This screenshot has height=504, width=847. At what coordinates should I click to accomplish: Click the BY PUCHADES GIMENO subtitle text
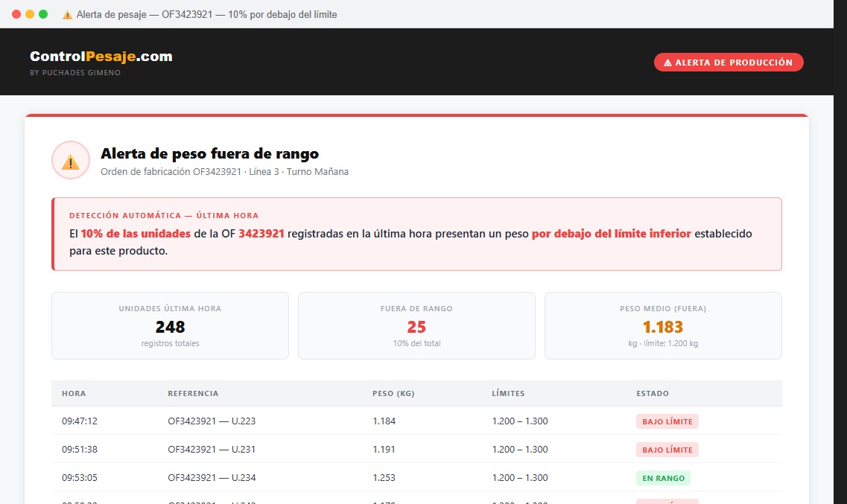(75, 72)
